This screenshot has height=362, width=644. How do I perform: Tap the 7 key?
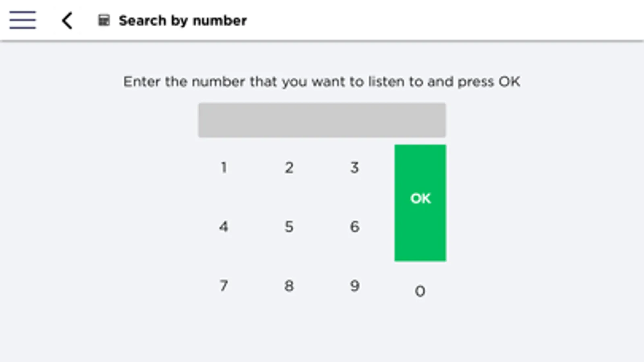click(224, 286)
